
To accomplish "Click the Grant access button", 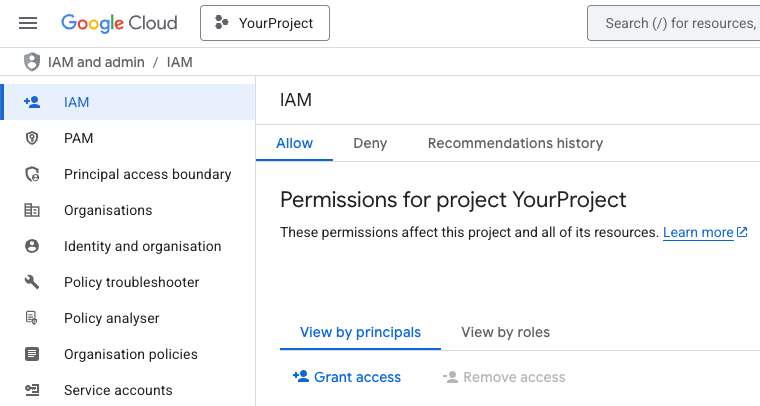I will coord(347,377).
